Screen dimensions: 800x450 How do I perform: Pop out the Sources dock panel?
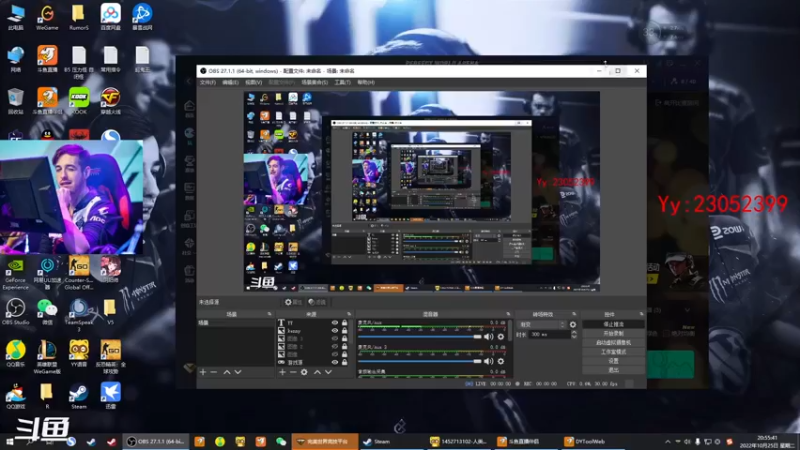coord(349,314)
